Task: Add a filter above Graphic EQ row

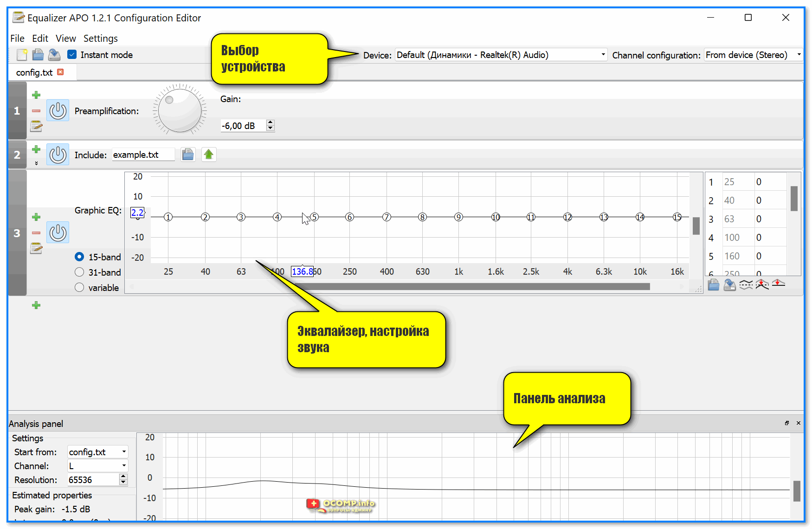Action: click(36, 217)
